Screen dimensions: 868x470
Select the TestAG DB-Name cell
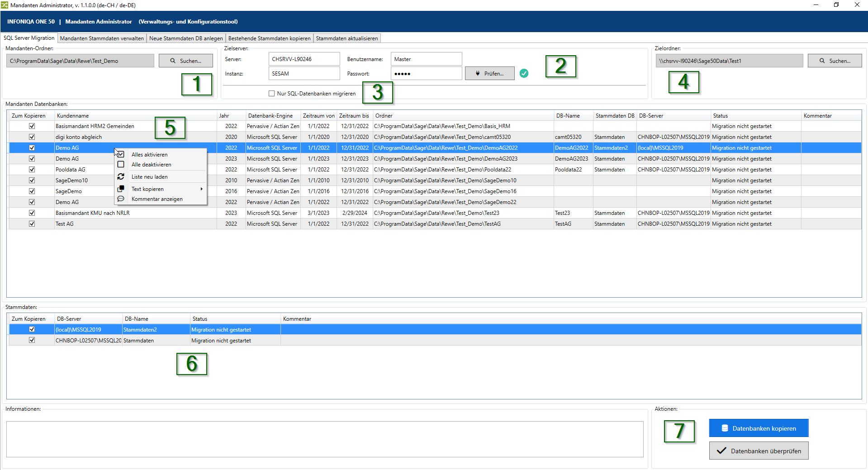[x=573, y=224]
